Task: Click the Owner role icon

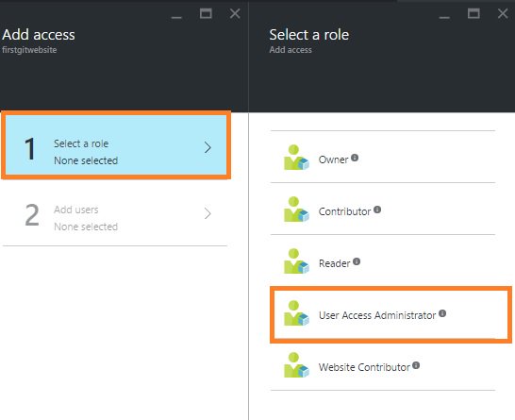Action: [x=296, y=158]
